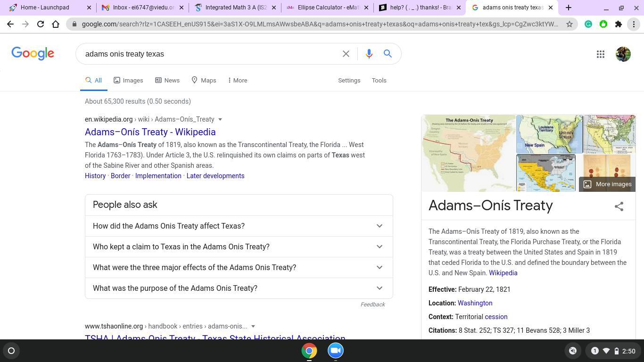Open the History sitelink
Screen dimensions: 644x362
95,176
